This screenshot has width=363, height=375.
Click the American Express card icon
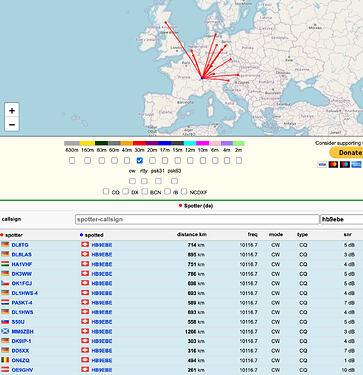356,164
